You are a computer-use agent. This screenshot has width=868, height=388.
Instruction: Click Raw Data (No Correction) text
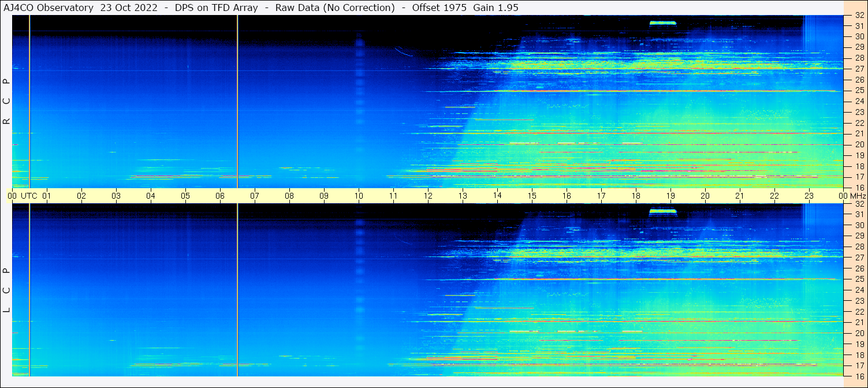(x=335, y=8)
